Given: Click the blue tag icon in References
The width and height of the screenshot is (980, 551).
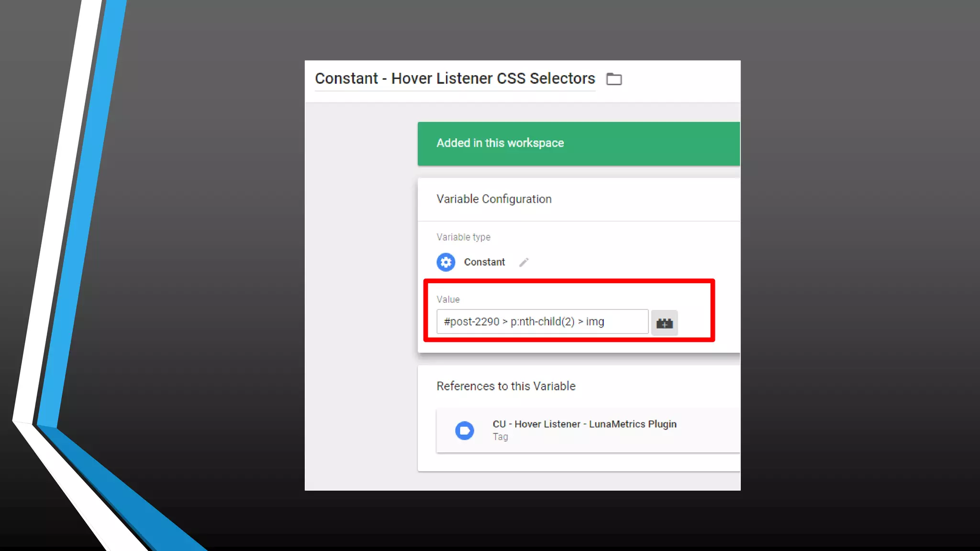Looking at the screenshot, I should point(464,430).
